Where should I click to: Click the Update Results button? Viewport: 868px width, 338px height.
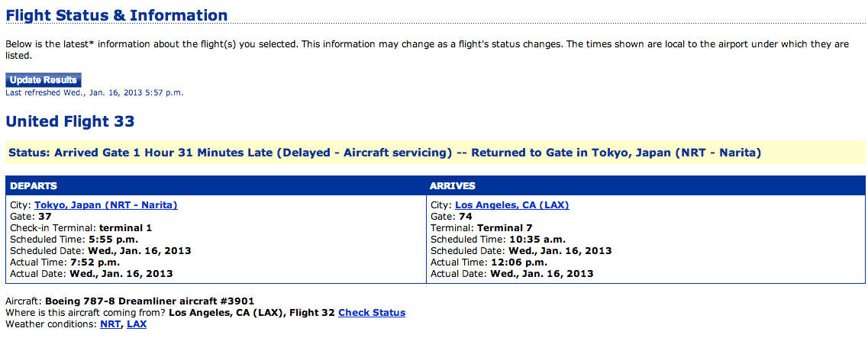coord(44,80)
